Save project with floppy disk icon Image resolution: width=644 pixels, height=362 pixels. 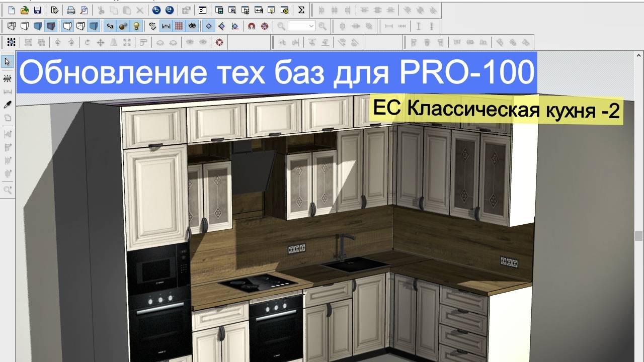[37, 10]
